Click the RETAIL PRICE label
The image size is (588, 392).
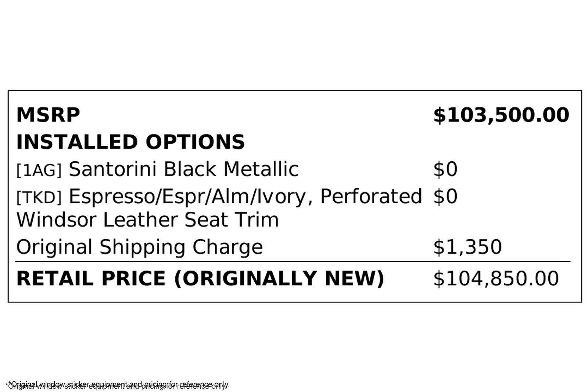(91, 278)
